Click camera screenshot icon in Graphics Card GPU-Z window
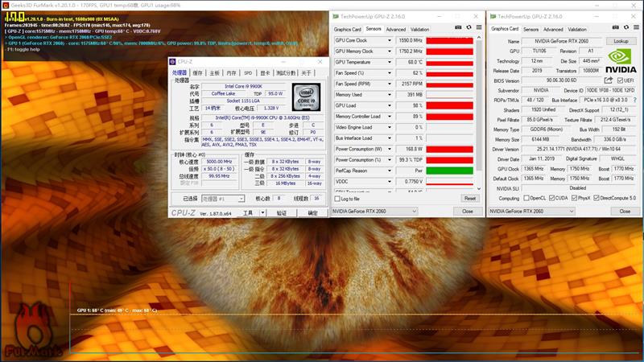The height and width of the screenshot is (362, 644). [x=615, y=27]
